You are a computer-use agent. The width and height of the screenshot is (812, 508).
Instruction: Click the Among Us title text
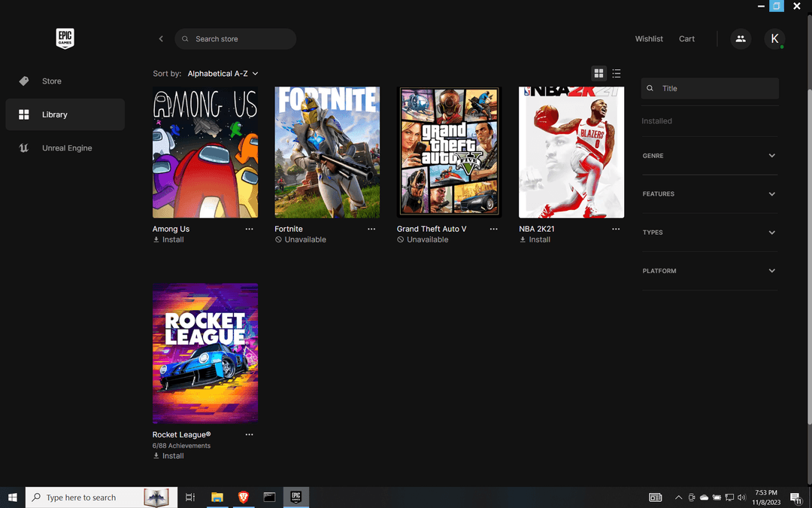pyautogui.click(x=171, y=229)
